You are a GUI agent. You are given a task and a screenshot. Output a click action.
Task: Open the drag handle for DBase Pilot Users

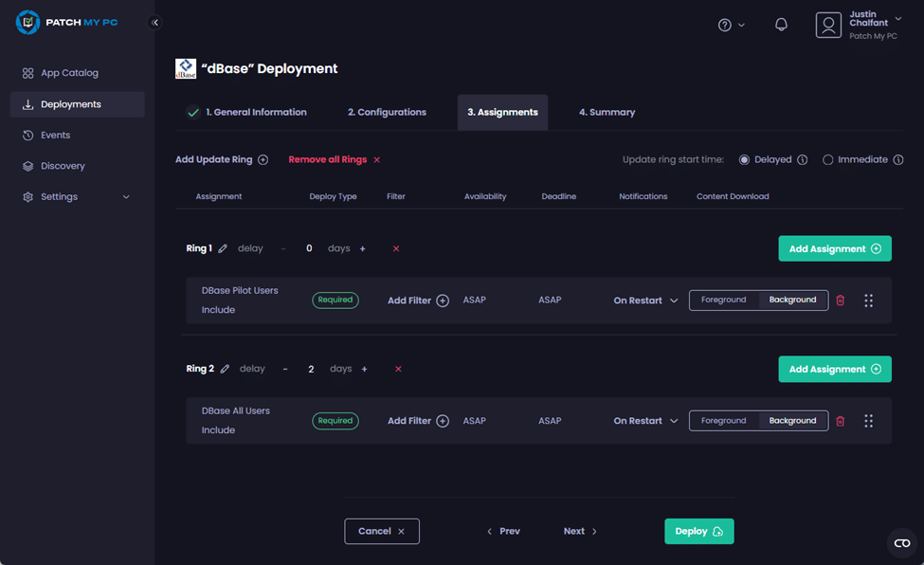tap(868, 301)
